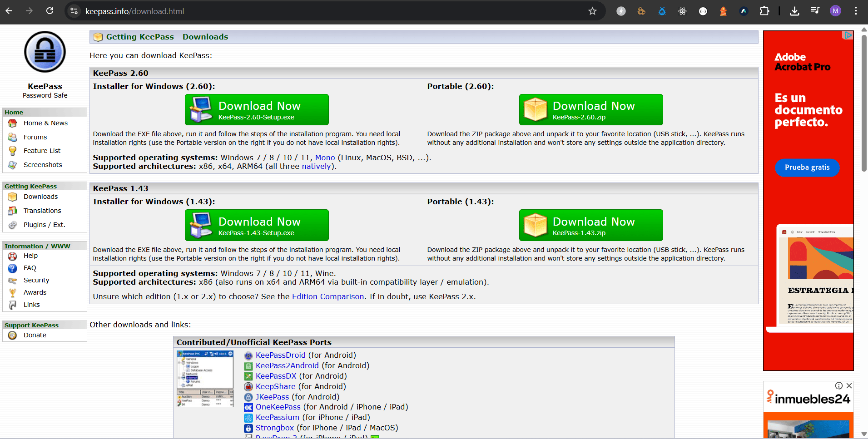Open Translations via its sidebar icon

pos(13,210)
